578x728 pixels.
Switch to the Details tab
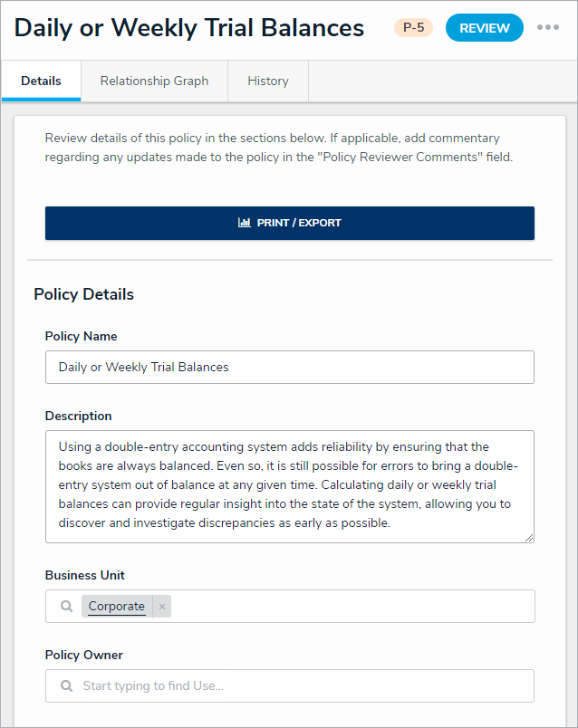click(x=41, y=81)
